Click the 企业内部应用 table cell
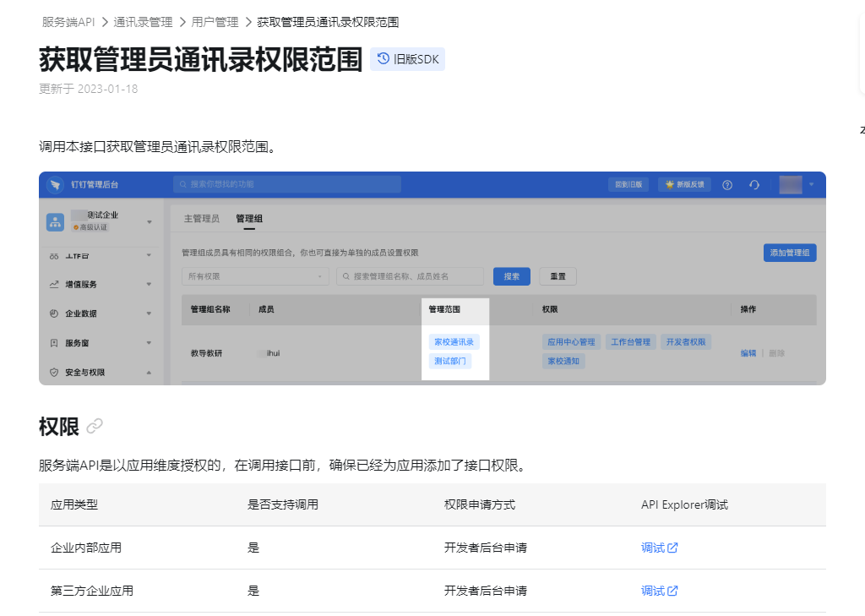This screenshot has width=865, height=616. pos(86,548)
